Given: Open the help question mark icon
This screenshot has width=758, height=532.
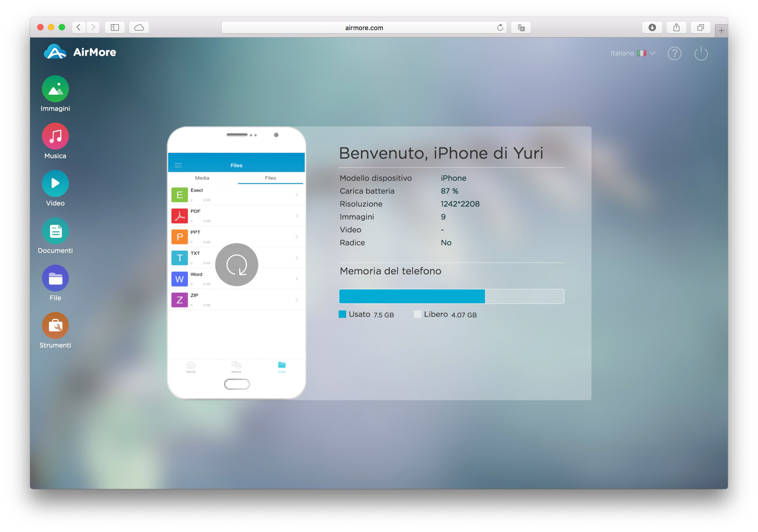Looking at the screenshot, I should tap(675, 54).
